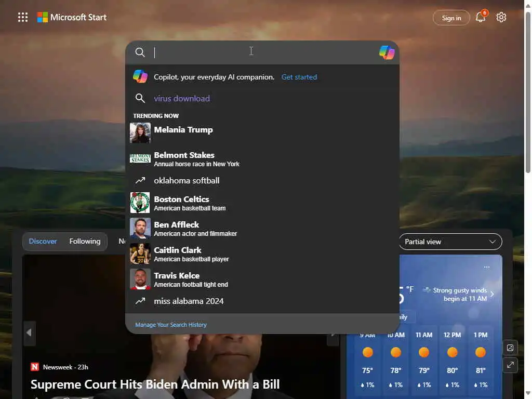This screenshot has width=532, height=399.
Task: Open the Supreme Court Biden Admin headline
Action: 155,384
